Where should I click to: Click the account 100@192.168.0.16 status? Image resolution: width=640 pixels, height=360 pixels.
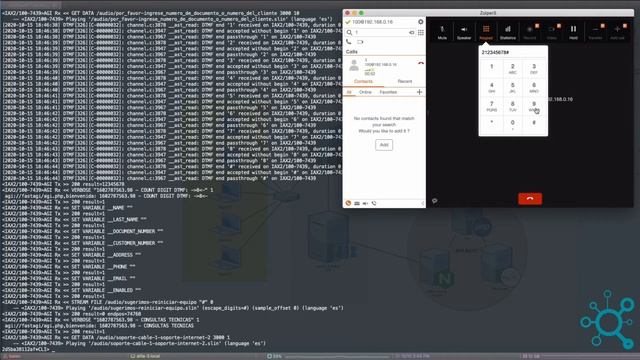[x=369, y=22]
